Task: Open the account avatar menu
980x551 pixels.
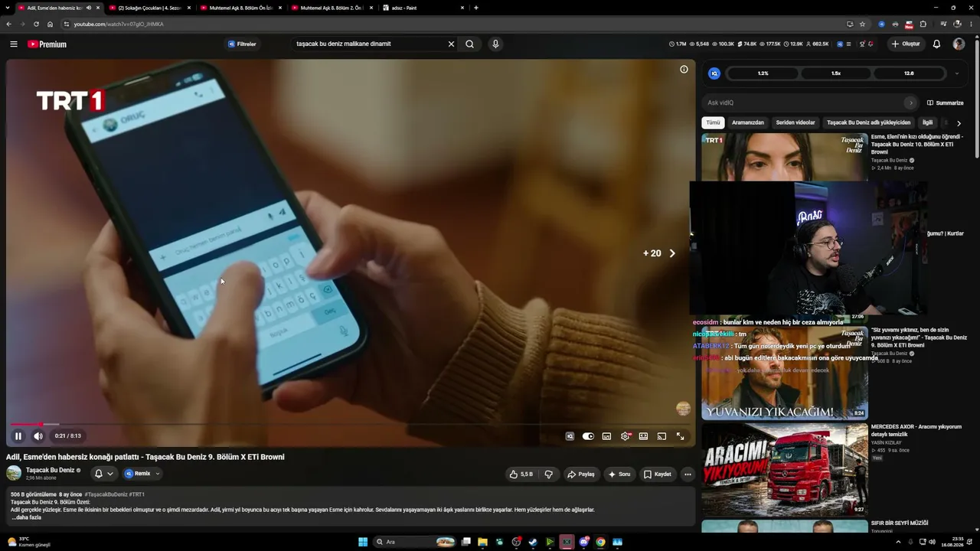Action: (x=959, y=44)
